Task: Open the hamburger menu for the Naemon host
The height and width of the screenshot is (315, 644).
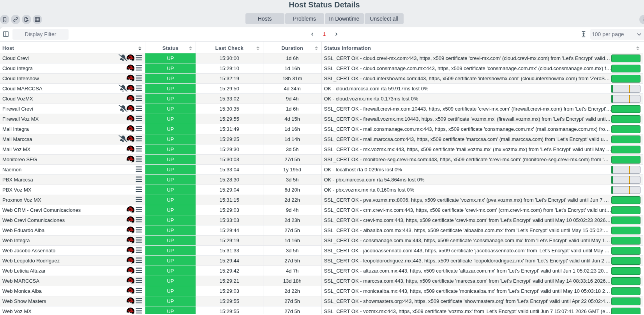Action: [x=139, y=169]
